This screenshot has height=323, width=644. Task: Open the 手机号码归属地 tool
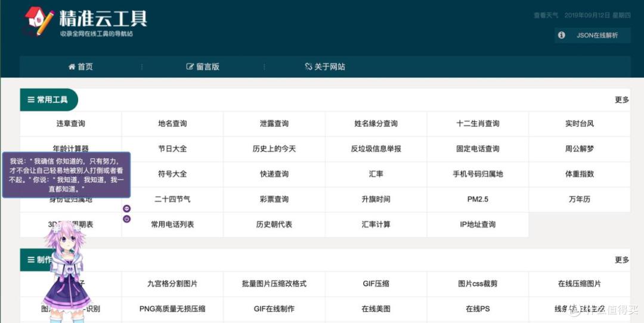(x=478, y=174)
